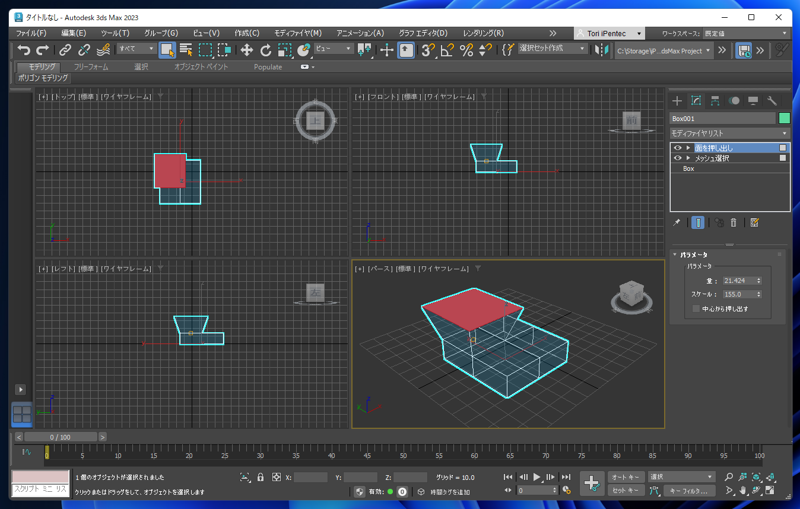The height and width of the screenshot is (509, 800).
Task: Click the Bind to Space Warp icon
Action: pos(103,50)
